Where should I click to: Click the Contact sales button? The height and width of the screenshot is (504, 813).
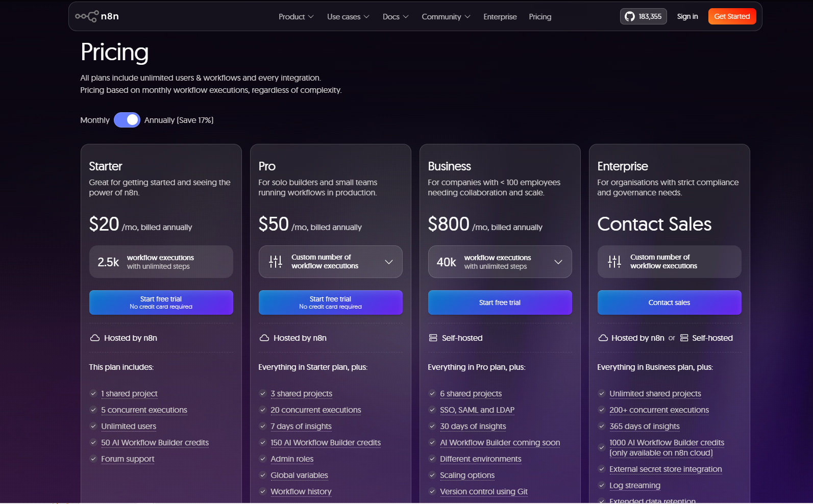pos(670,303)
